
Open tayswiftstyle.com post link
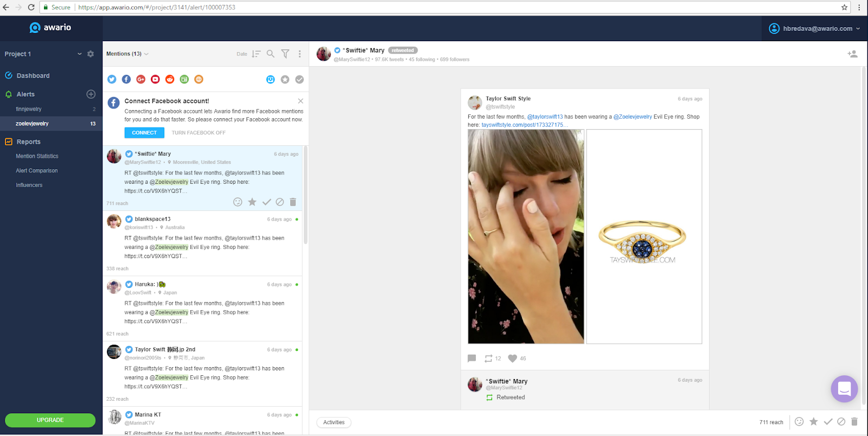pyautogui.click(x=524, y=125)
